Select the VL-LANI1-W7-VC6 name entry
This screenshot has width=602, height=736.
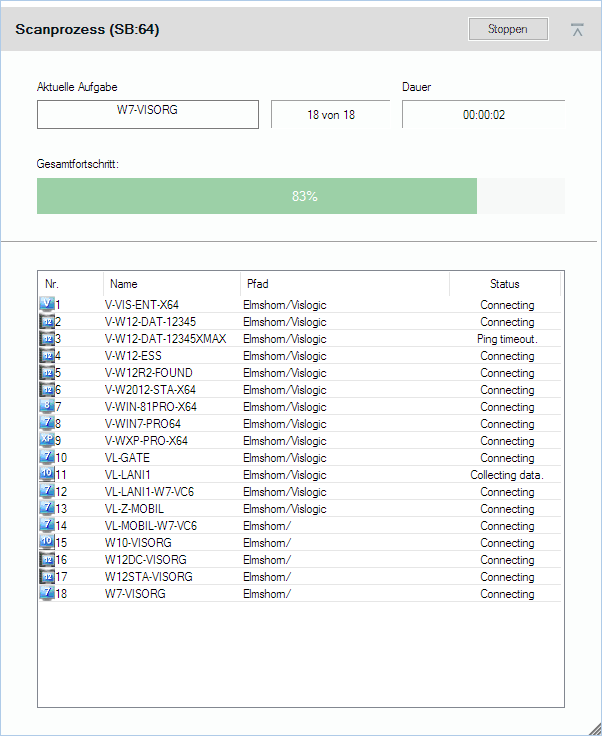[149, 492]
